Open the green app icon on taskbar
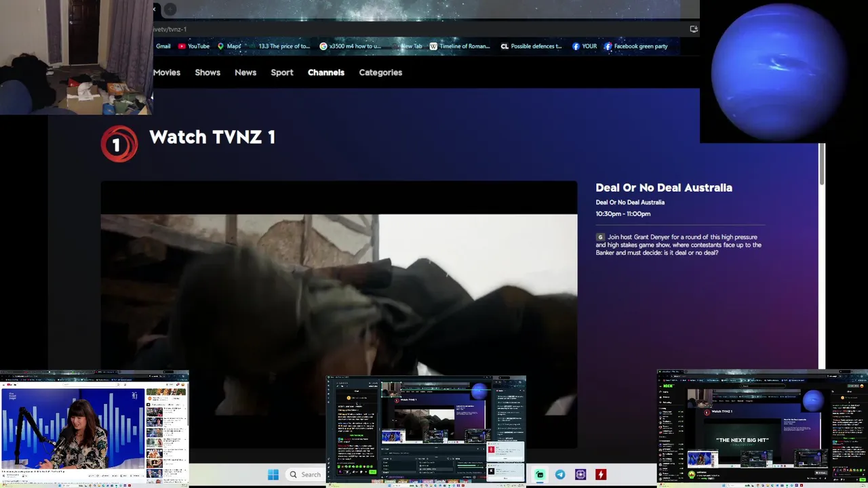The width and height of the screenshot is (868, 488). point(540,474)
